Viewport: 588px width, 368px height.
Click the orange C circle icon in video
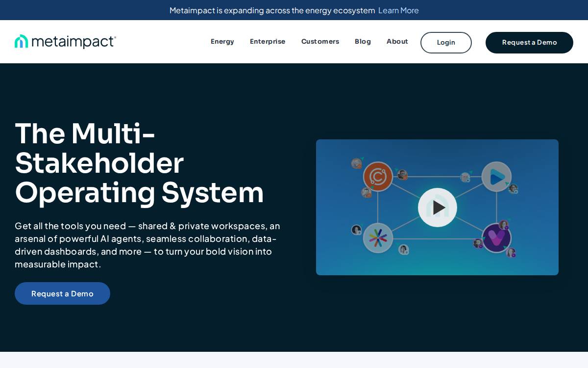[x=378, y=177]
